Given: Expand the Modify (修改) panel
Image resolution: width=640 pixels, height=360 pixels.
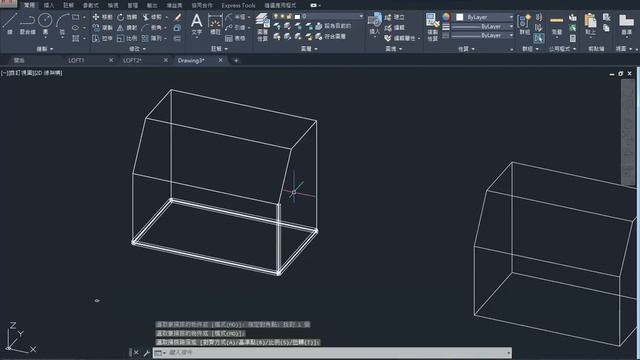Looking at the screenshot, I should pyautogui.click(x=137, y=49).
